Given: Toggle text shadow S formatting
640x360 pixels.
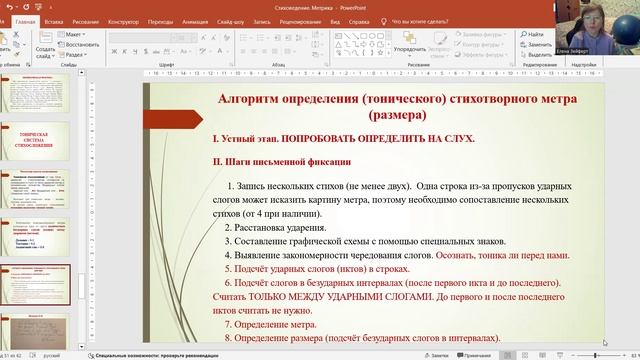Looking at the screenshot, I should [x=146, y=51].
